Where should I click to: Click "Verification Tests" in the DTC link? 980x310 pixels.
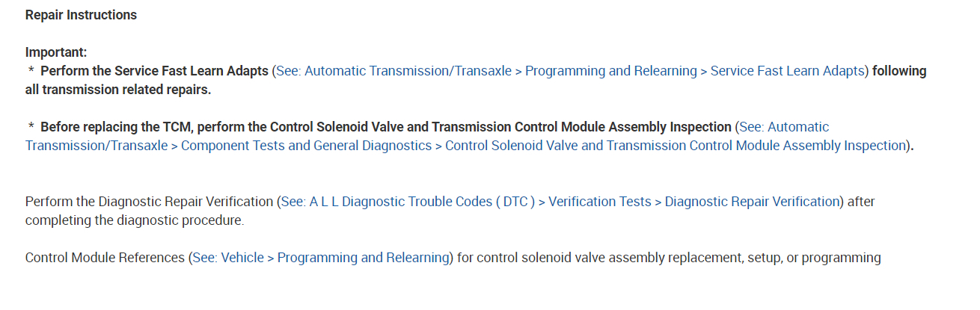click(600, 202)
